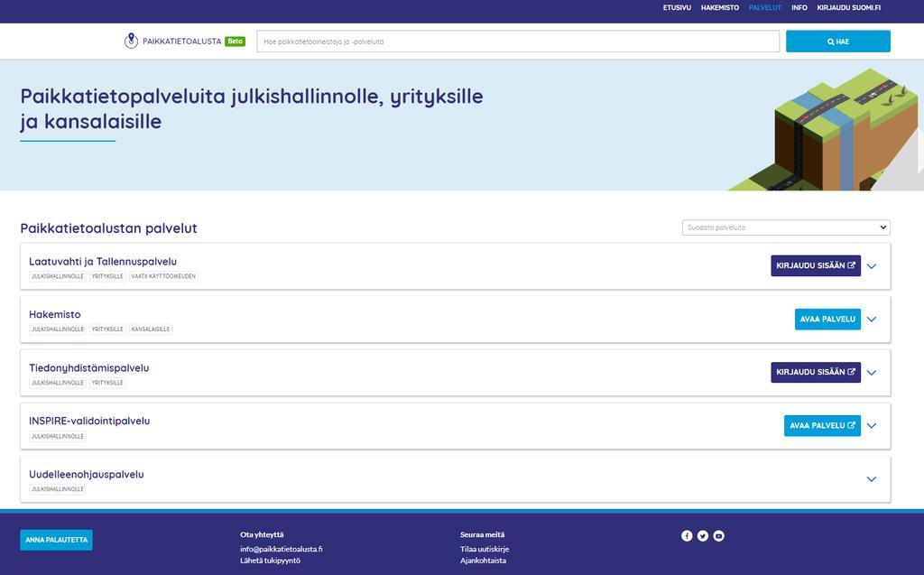Click the info@paikkatietoalusta.fi email link

coord(282,549)
